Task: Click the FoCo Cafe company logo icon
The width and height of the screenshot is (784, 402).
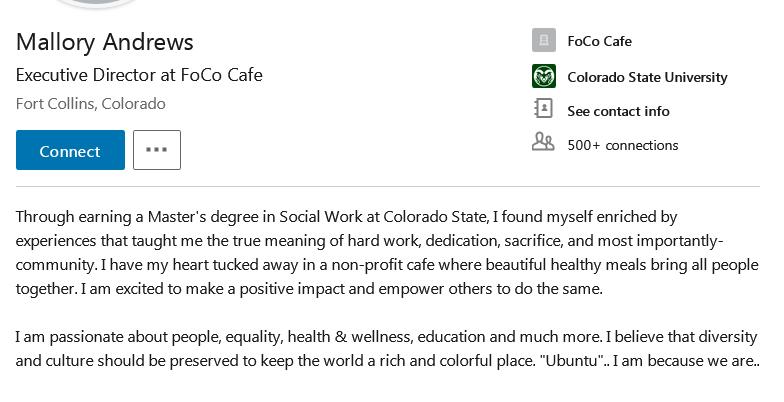Action: [x=543, y=41]
